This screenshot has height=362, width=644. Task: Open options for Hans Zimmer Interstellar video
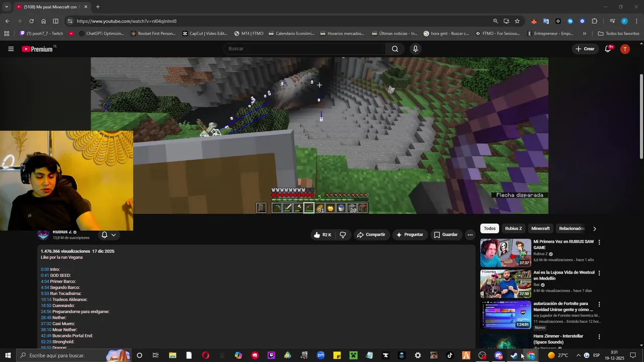point(599,336)
